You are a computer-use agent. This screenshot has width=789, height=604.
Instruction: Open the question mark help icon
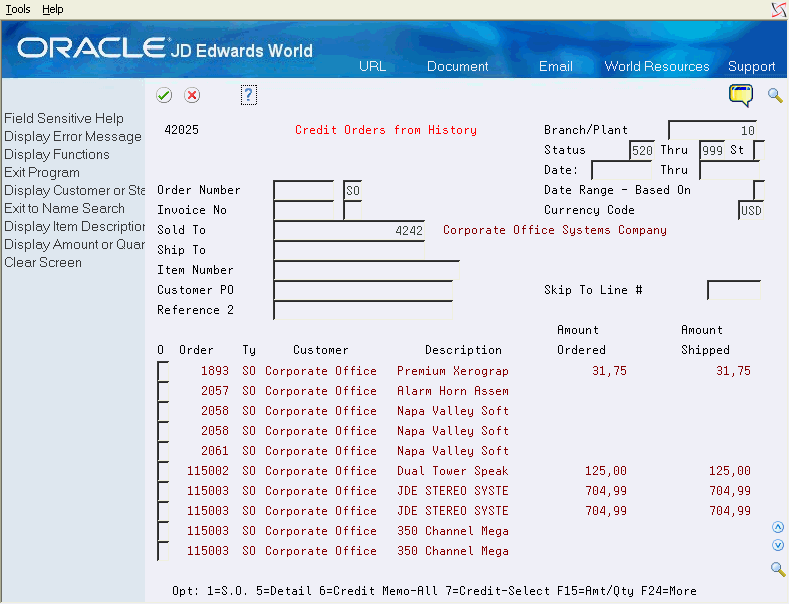point(249,95)
